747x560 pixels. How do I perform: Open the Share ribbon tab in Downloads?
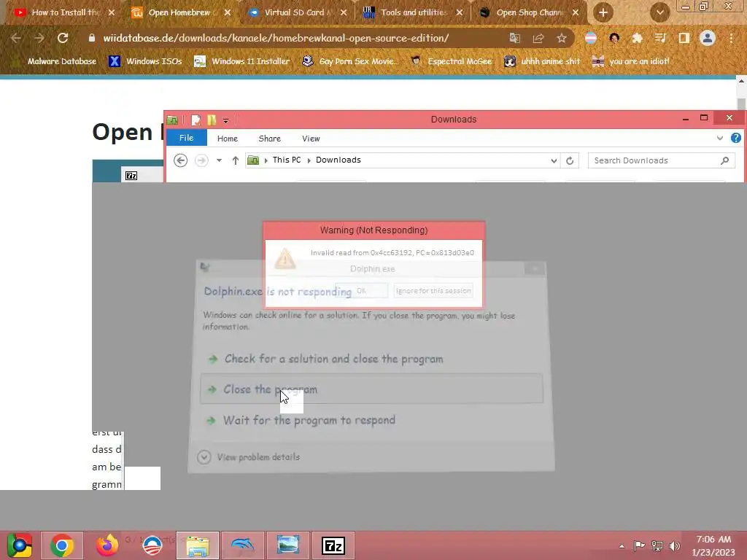[270, 139]
